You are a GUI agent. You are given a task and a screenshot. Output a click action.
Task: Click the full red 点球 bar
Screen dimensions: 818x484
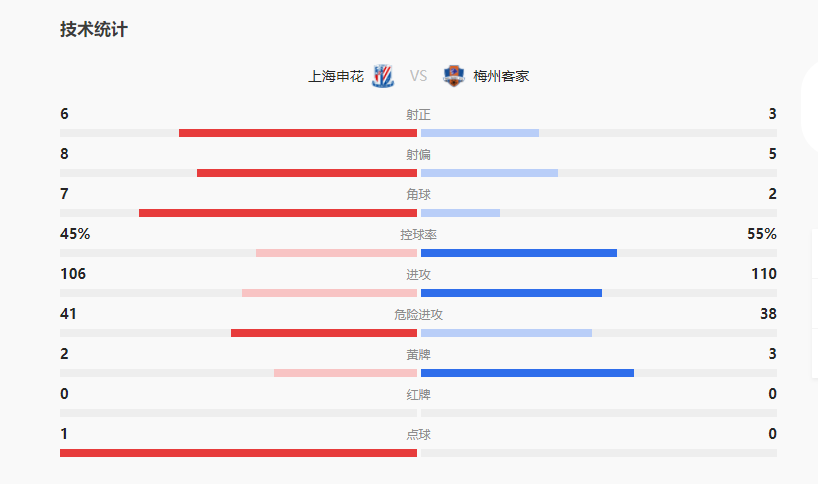tap(238, 453)
